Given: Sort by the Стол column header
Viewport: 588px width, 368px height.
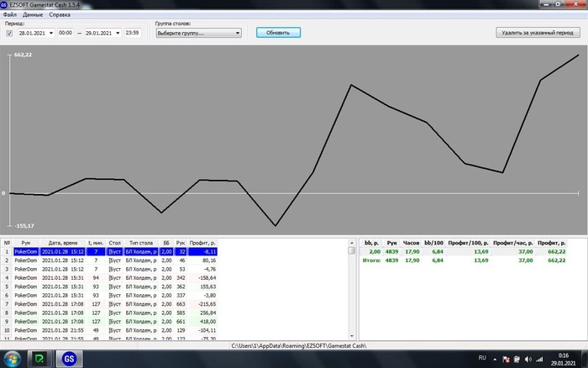Looking at the screenshot, I should [115, 243].
